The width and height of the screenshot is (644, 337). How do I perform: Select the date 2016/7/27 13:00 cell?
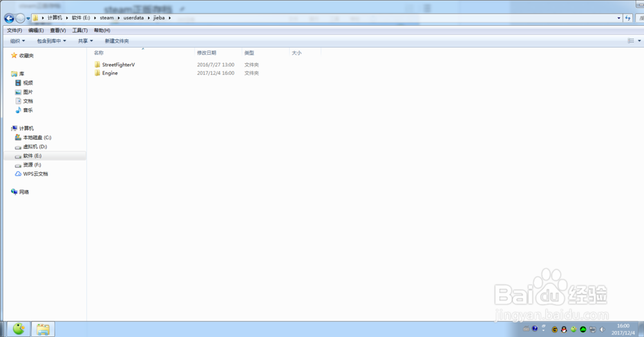[216, 65]
